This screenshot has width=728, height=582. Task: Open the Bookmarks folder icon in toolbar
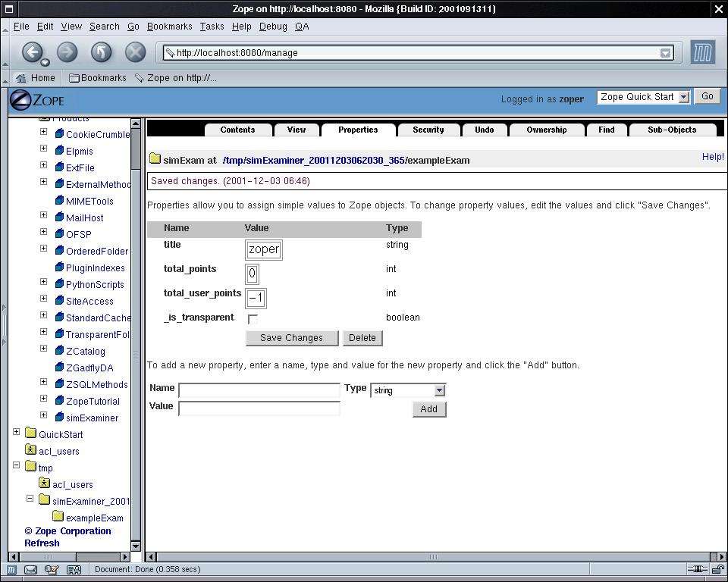(74, 78)
